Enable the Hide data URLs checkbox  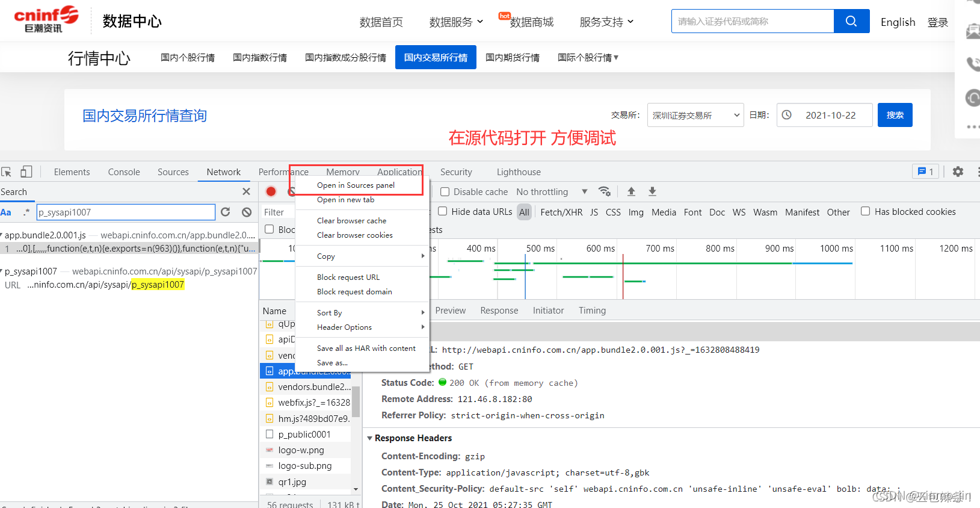pos(443,211)
